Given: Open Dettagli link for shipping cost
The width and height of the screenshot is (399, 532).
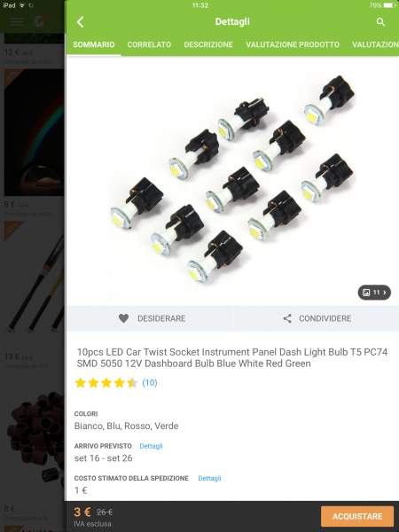Looking at the screenshot, I should click(x=209, y=478).
